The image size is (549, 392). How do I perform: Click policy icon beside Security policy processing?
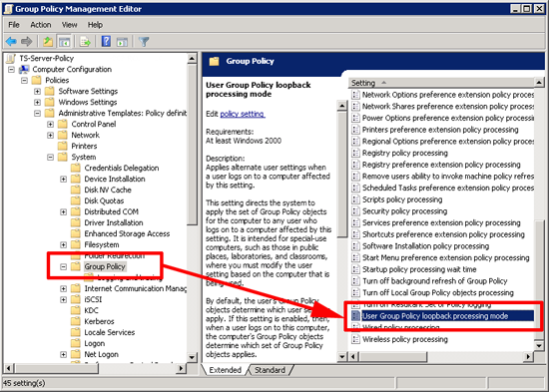(355, 211)
